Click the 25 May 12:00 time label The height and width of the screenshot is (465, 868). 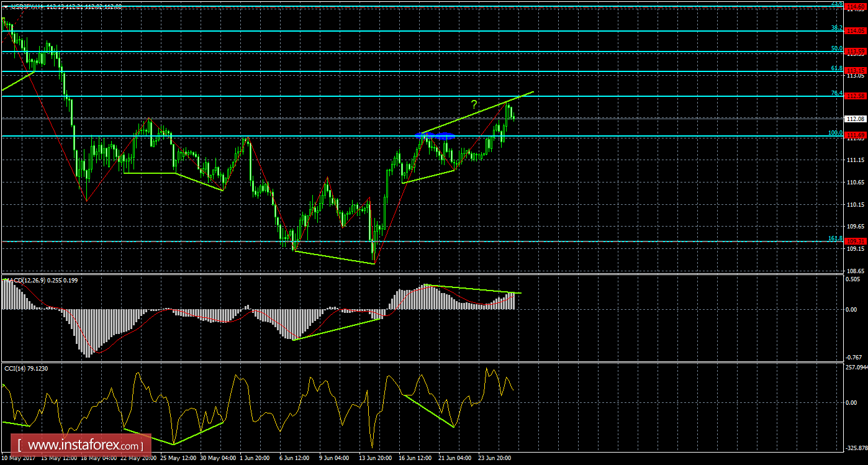coord(178,459)
